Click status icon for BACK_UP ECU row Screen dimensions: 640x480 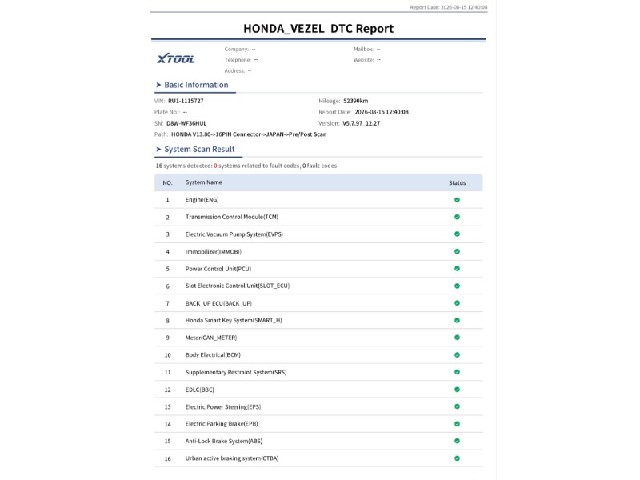coord(457,303)
